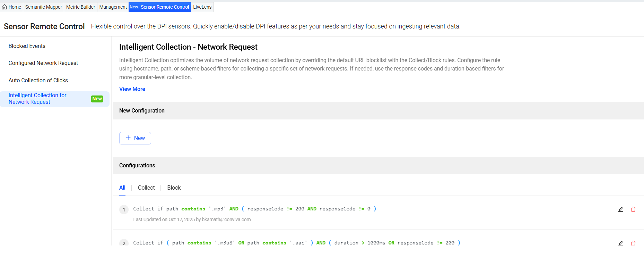Click the edit pencil for rule 2

click(x=621, y=243)
